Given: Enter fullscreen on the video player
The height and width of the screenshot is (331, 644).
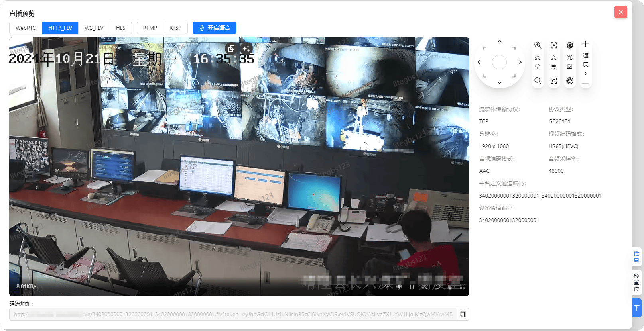Looking at the screenshot, I should (x=463, y=286).
